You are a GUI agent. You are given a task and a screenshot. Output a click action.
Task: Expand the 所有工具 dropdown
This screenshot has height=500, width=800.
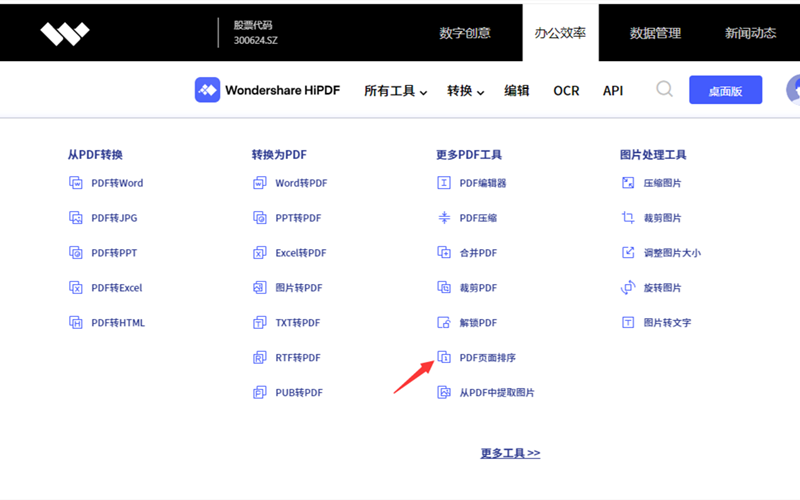coord(395,91)
